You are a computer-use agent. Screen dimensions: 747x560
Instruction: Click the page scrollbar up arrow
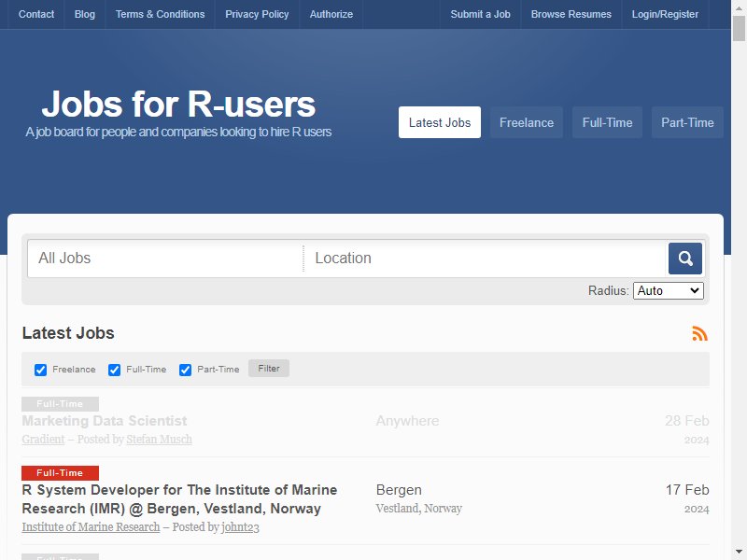point(739,7)
